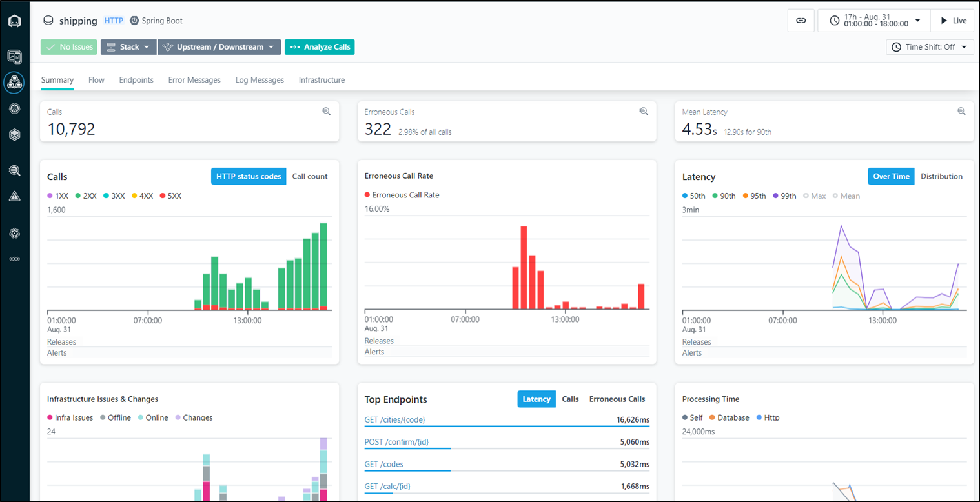
Task: Click the clock icon in time range picker
Action: coord(835,21)
